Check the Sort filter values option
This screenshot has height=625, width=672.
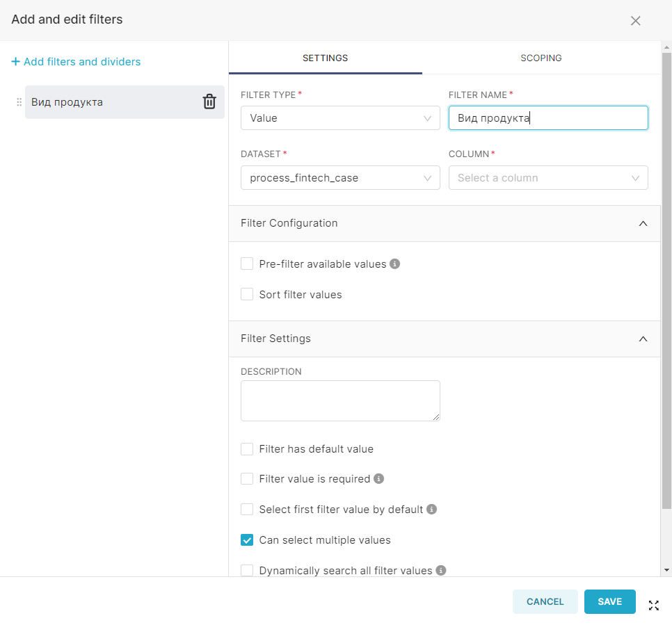point(247,294)
